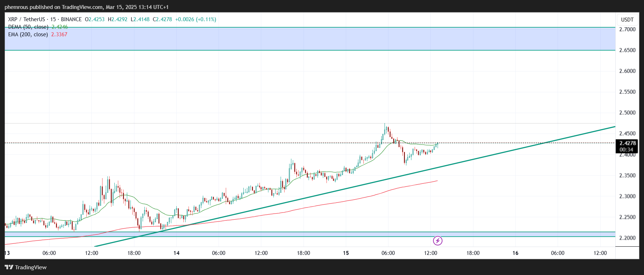The height and width of the screenshot is (275, 644).
Task: Click the EMA (200, close) indicator legend
Action: pos(28,34)
